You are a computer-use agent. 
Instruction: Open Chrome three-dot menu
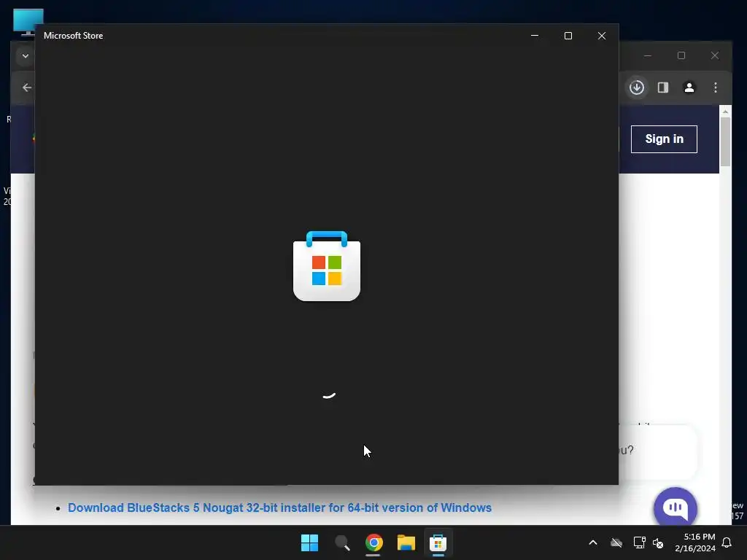pyautogui.click(x=716, y=87)
